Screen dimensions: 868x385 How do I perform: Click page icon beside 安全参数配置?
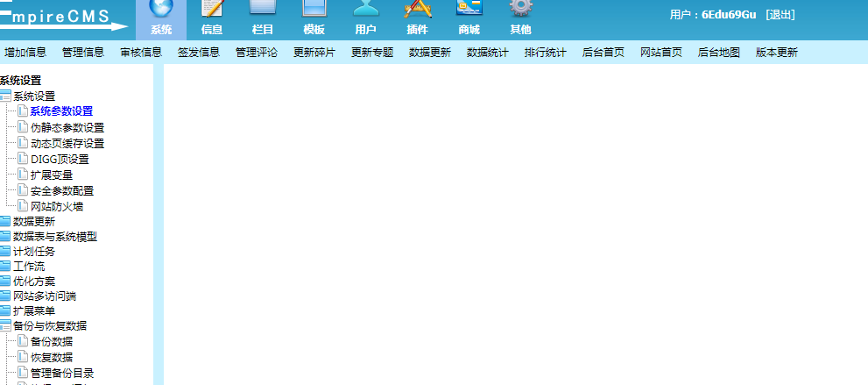pos(23,190)
